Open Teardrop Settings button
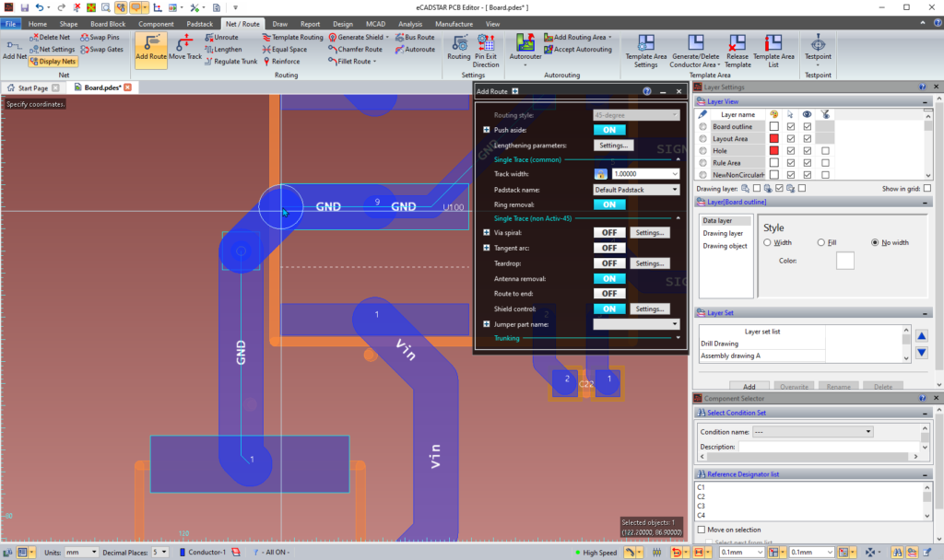The image size is (944, 560). 650,263
